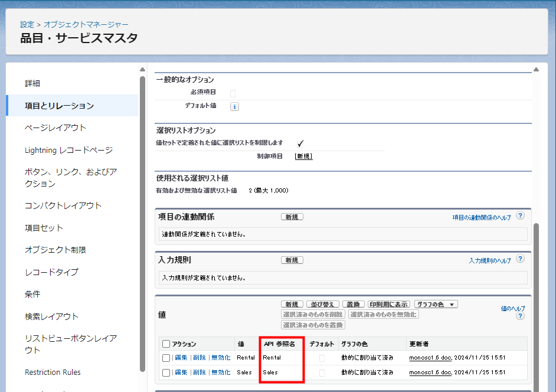Click sidebar scroll-up arrow
This screenshot has width=556, height=392.
click(x=142, y=70)
